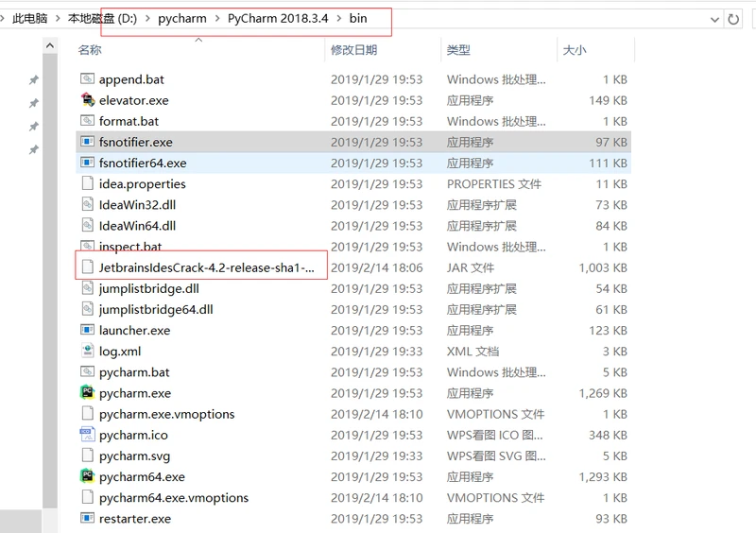
Task: Select the append.bat batch file icon
Action: click(x=87, y=79)
